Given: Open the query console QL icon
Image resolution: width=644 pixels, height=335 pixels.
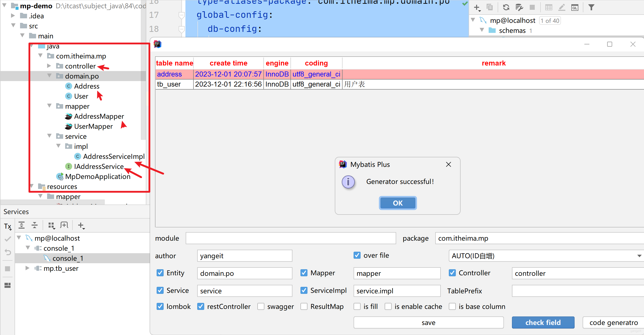Looking at the screenshot, I should coord(575,8).
